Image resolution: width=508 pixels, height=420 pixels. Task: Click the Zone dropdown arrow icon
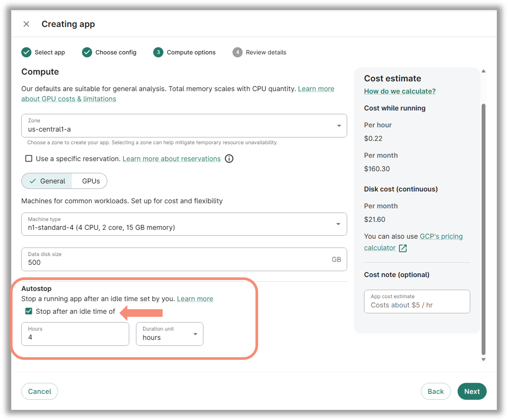click(339, 126)
